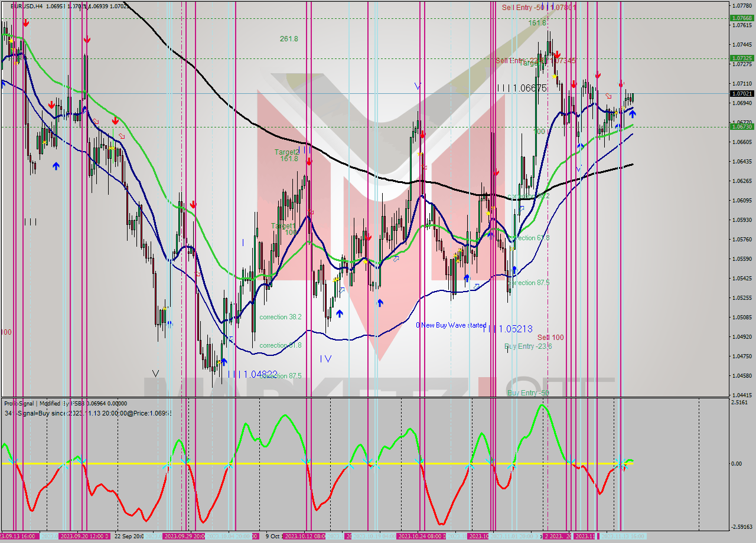Click the blue up arrow above the New Buy Wave text
The height and width of the screenshot is (543, 756).
(467, 277)
